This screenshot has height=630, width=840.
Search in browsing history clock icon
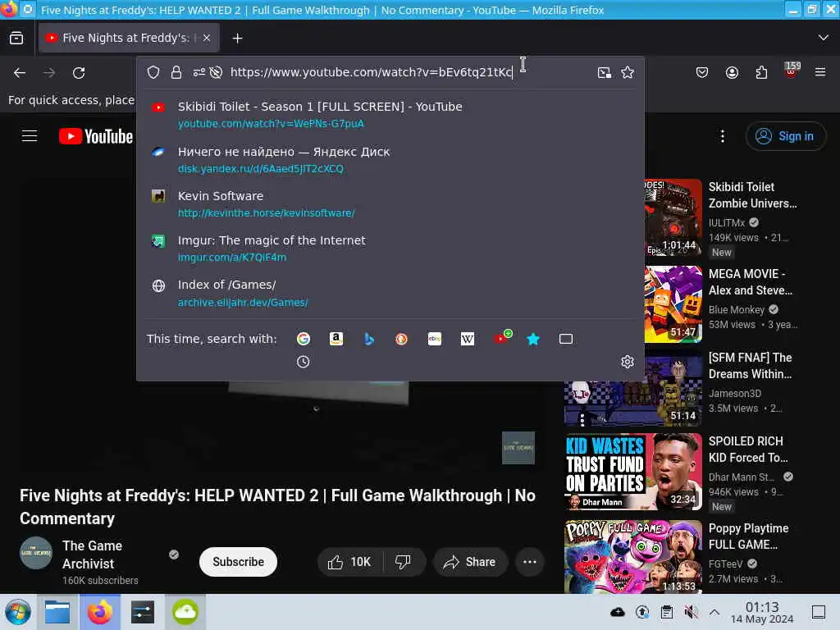pos(304,362)
